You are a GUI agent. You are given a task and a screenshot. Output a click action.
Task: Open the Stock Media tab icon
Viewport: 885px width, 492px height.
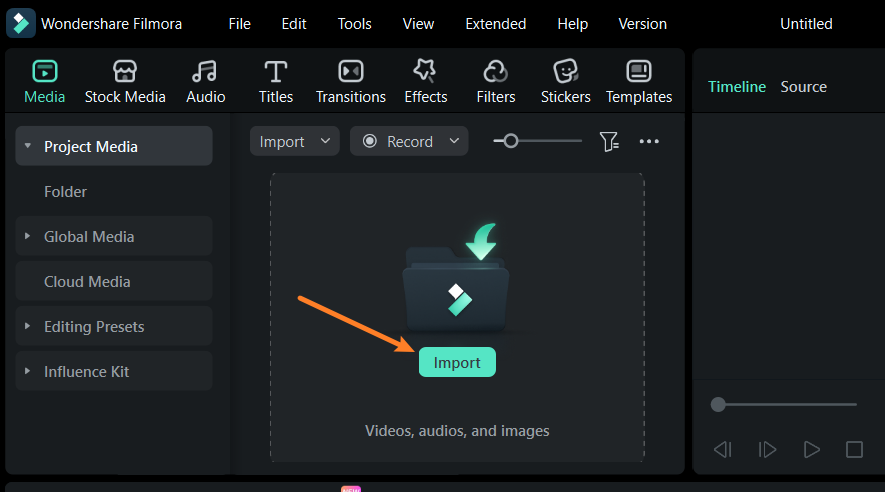(125, 72)
